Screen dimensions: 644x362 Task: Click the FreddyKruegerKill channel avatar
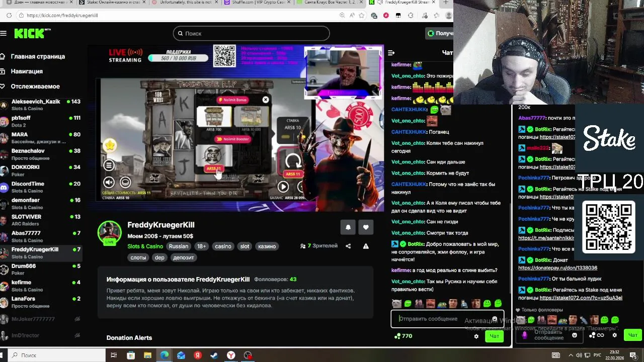click(x=109, y=233)
